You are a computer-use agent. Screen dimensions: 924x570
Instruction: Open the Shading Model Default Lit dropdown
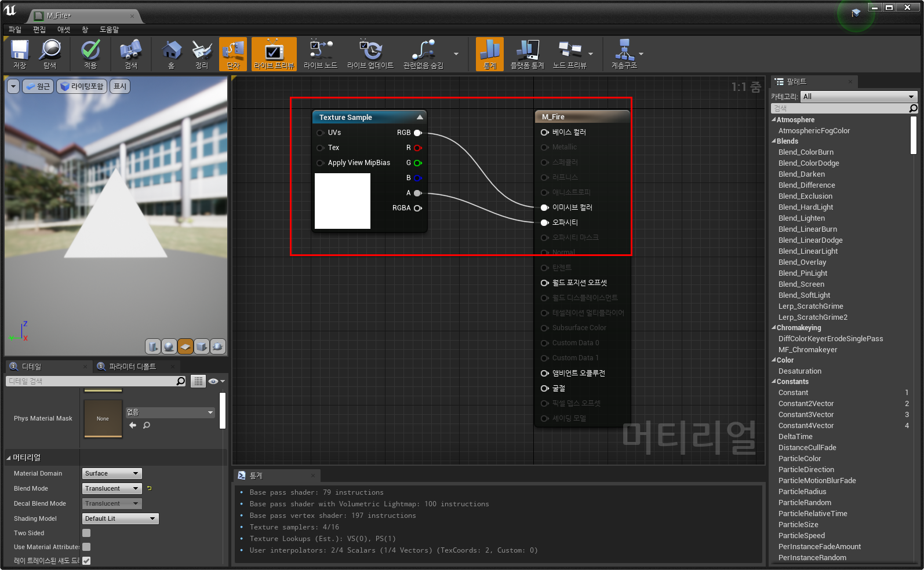121,518
